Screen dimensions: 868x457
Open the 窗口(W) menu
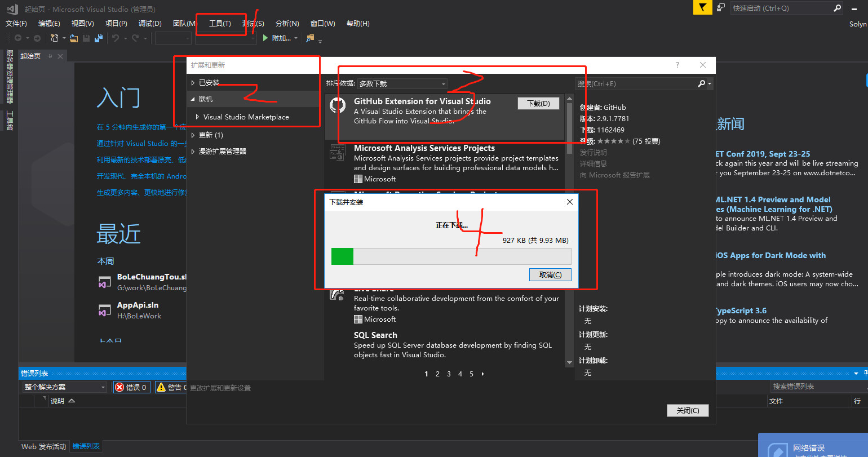322,24
